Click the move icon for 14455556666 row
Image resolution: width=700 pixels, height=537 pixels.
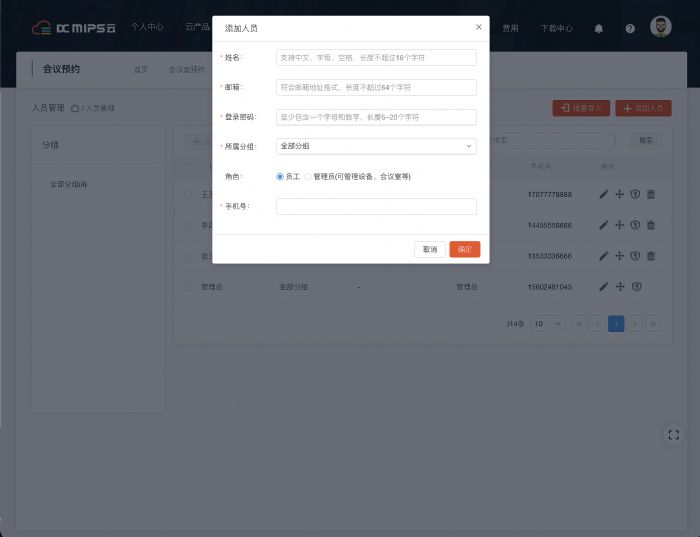pos(620,225)
